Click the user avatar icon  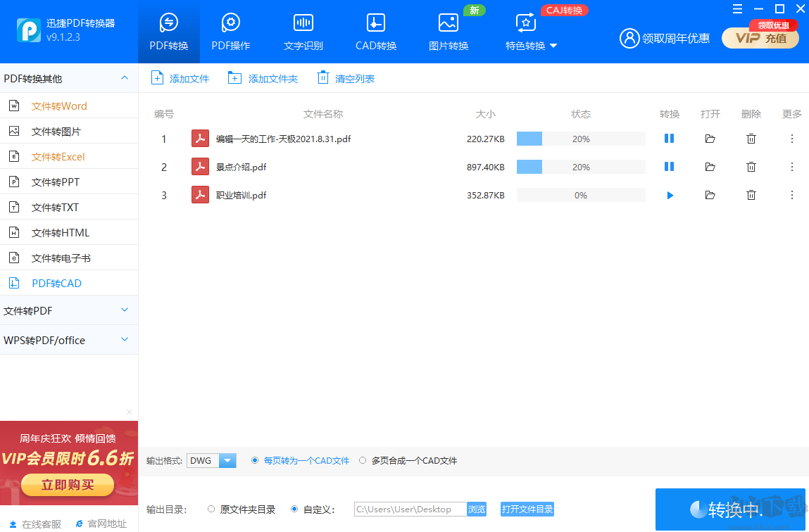point(629,38)
